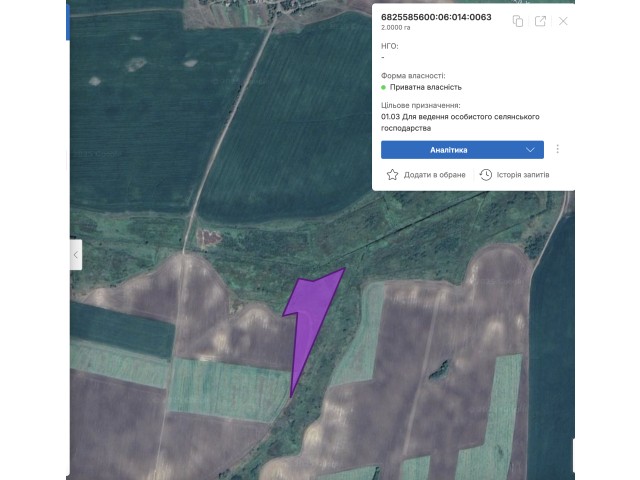
Task: Open parcel in new window icon
Action: (540, 21)
